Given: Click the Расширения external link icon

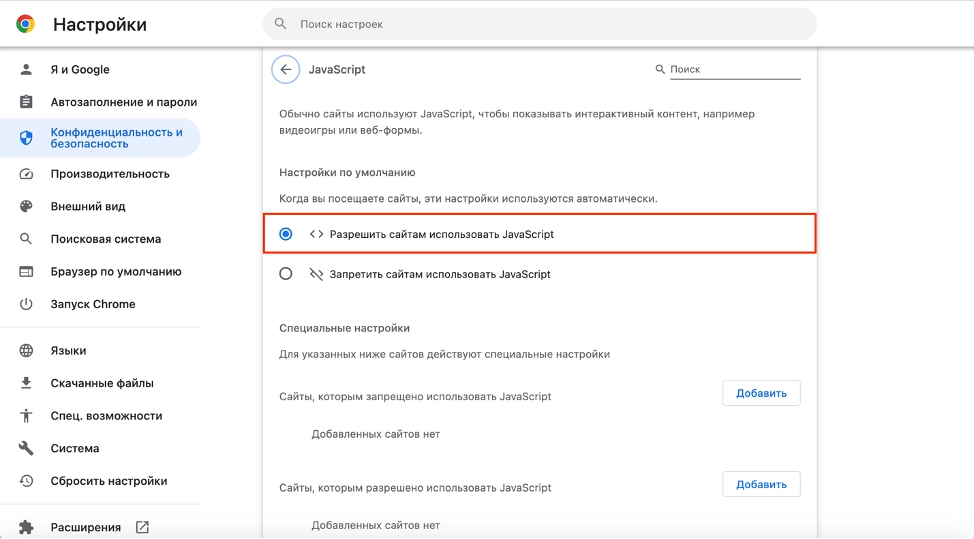Looking at the screenshot, I should click(x=142, y=527).
